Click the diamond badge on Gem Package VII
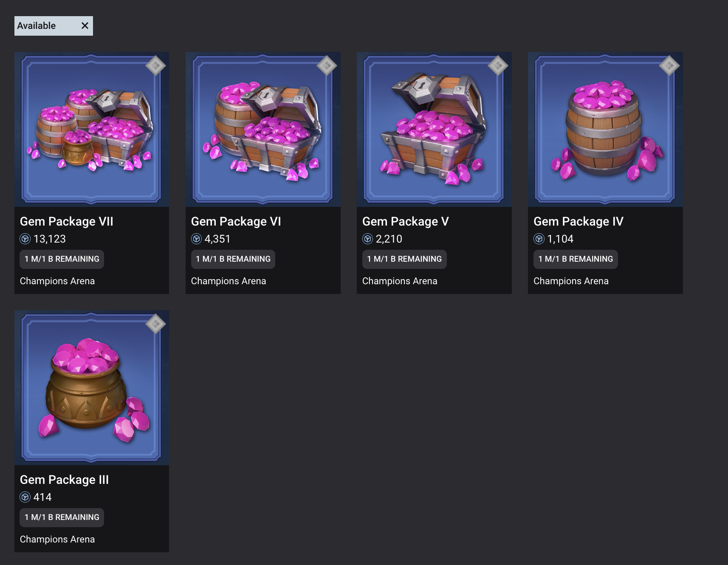Screen dimensions: 728x565 [156, 65]
